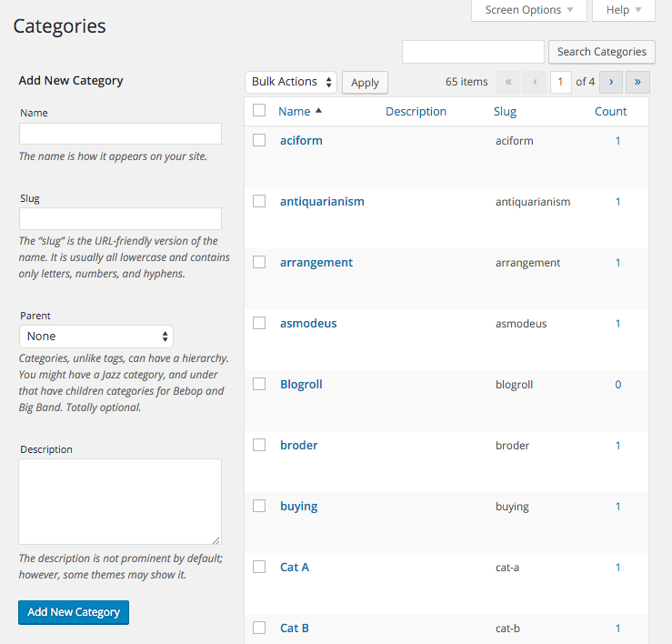Expand the Parent category dropdown
This screenshot has width=672, height=644.
tap(96, 337)
